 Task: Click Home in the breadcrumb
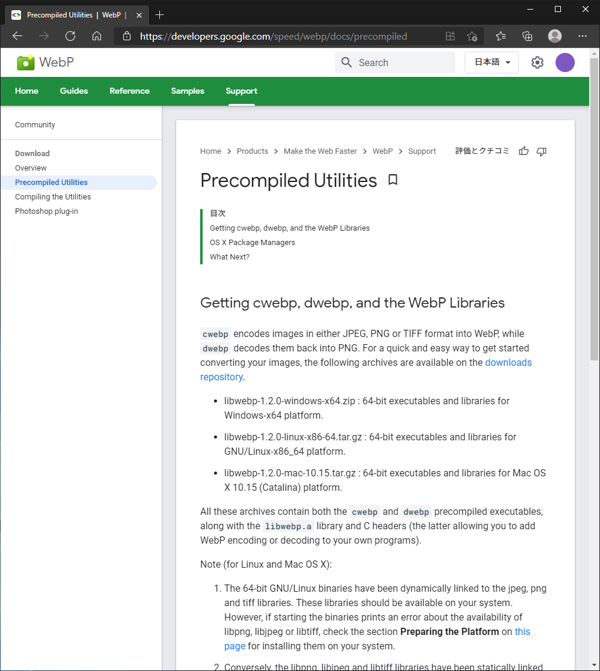211,151
